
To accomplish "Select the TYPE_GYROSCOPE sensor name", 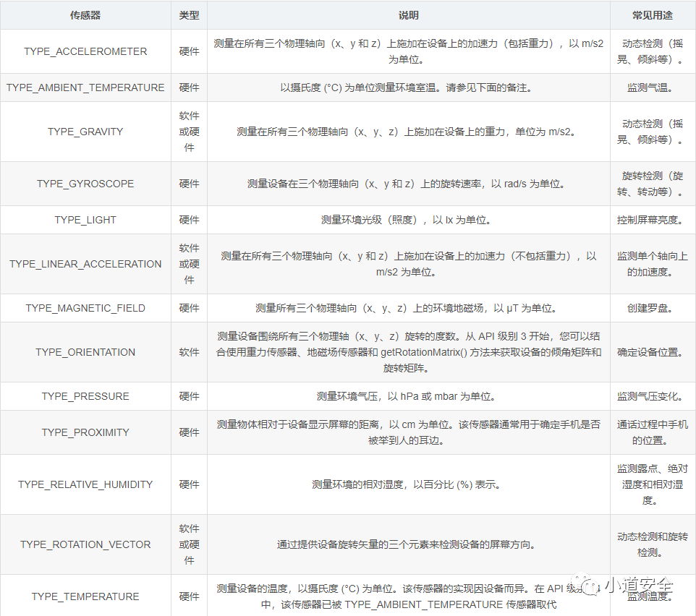I will pyautogui.click(x=85, y=184).
